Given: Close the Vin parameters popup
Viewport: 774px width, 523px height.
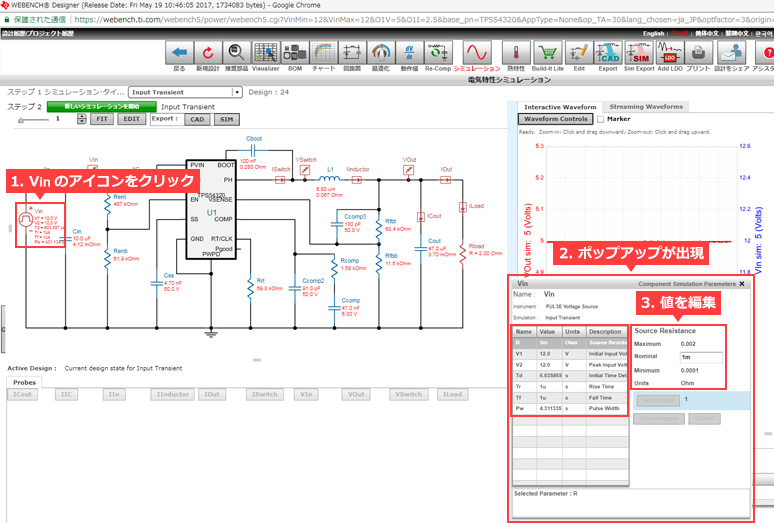Looking at the screenshot, I should click(742, 284).
